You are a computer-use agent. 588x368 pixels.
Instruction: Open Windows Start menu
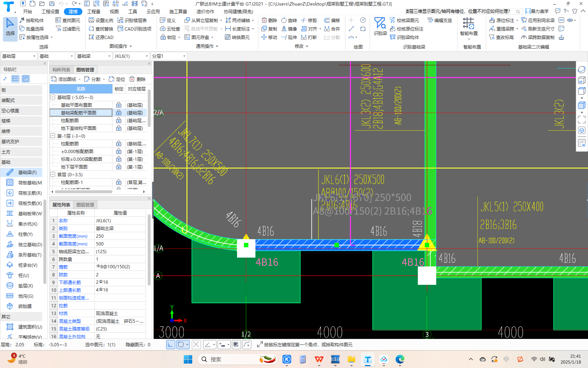188,359
